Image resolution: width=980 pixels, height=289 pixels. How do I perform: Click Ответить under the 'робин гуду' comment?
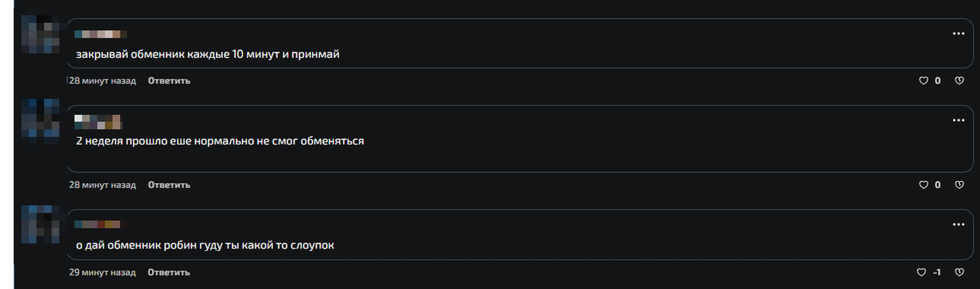tap(168, 273)
